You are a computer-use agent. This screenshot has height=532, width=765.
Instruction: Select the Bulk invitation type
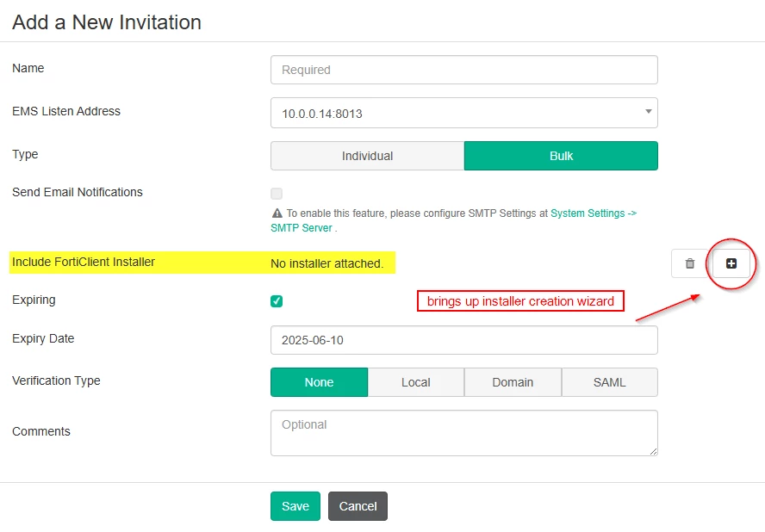(561, 156)
